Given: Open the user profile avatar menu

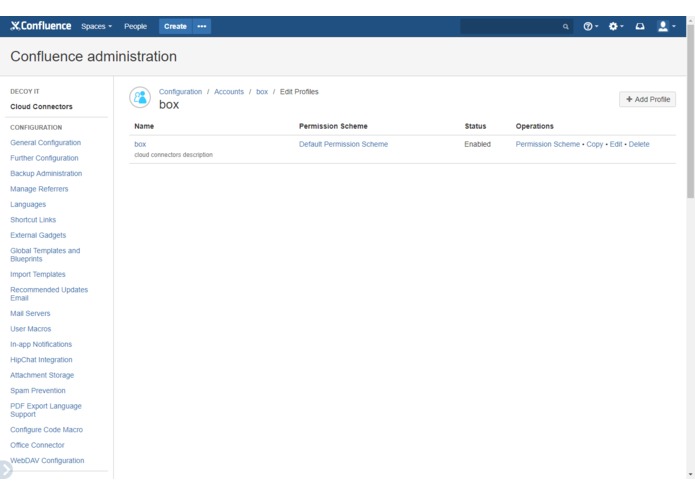Looking at the screenshot, I should click(x=666, y=27).
